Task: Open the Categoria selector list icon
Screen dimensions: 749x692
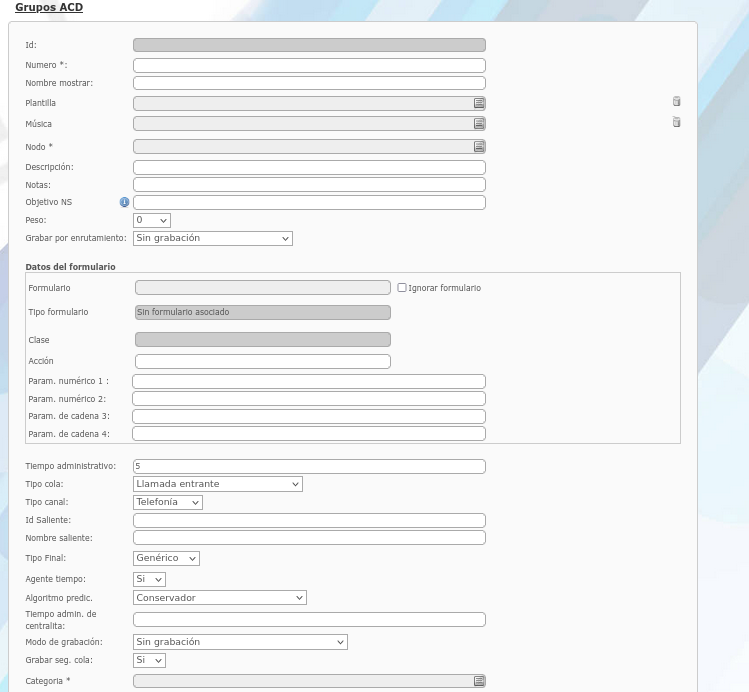Action: click(x=479, y=681)
